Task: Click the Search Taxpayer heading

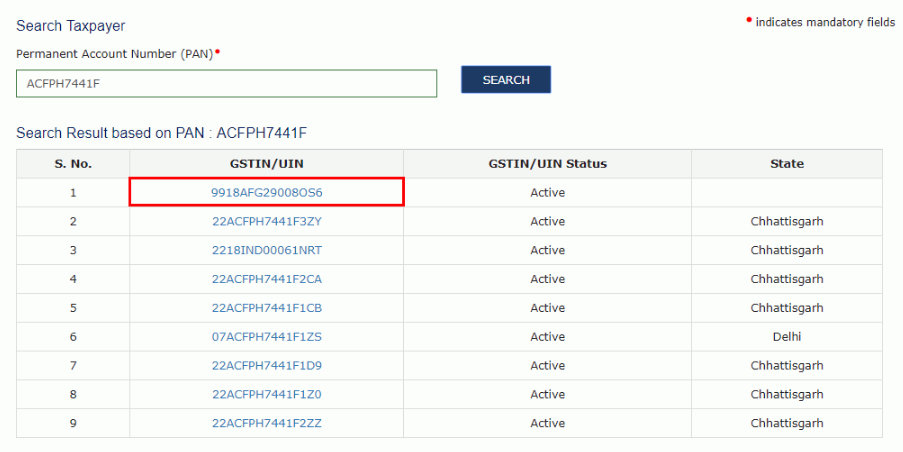Action: coord(71,26)
